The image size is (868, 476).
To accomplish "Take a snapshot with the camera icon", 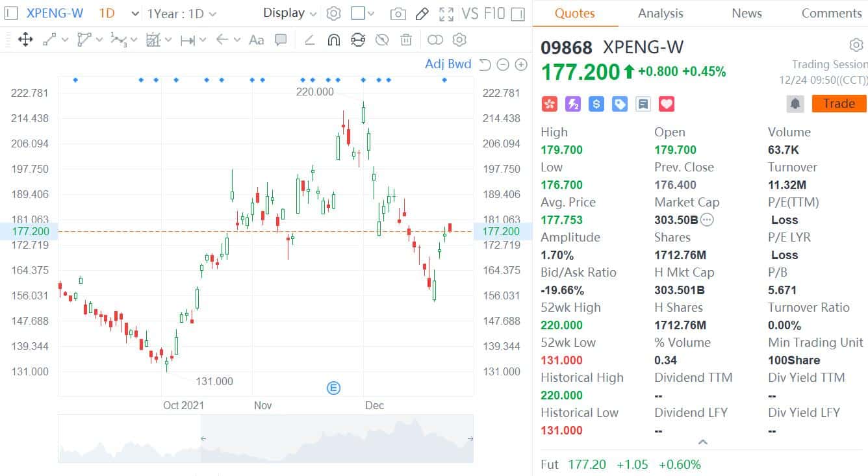I will tap(398, 13).
